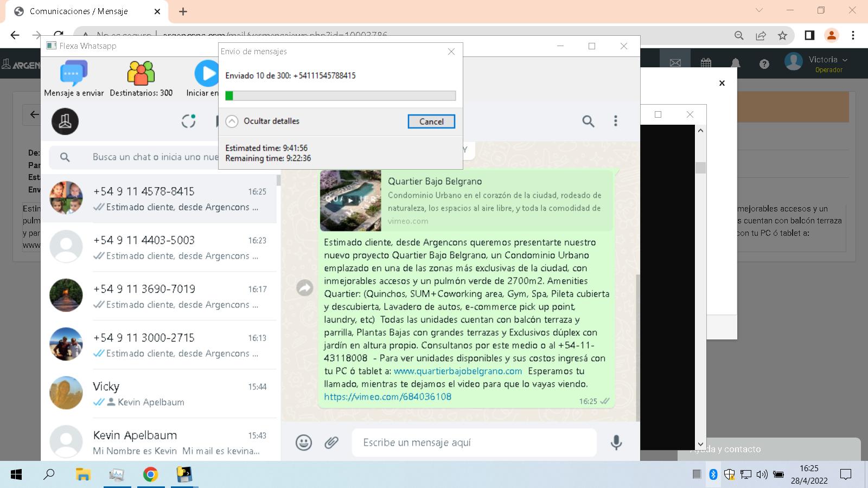Click Bluetooth tray icon
This screenshot has height=488, width=868.
tap(713, 474)
